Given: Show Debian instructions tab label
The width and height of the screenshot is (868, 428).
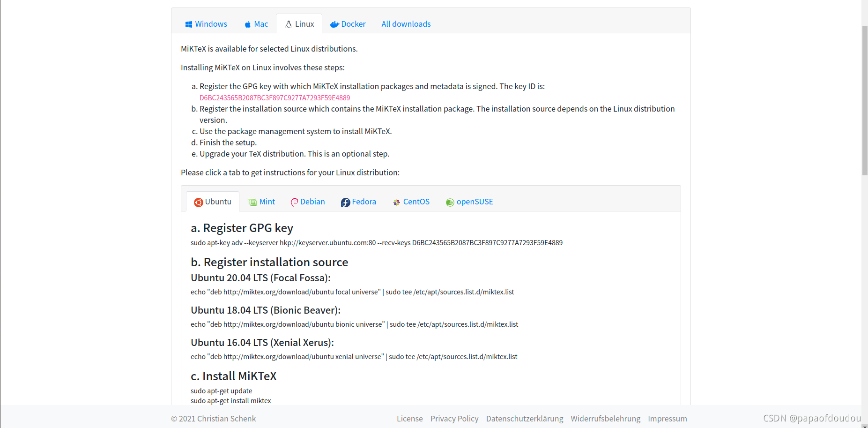Looking at the screenshot, I should pyautogui.click(x=312, y=202).
